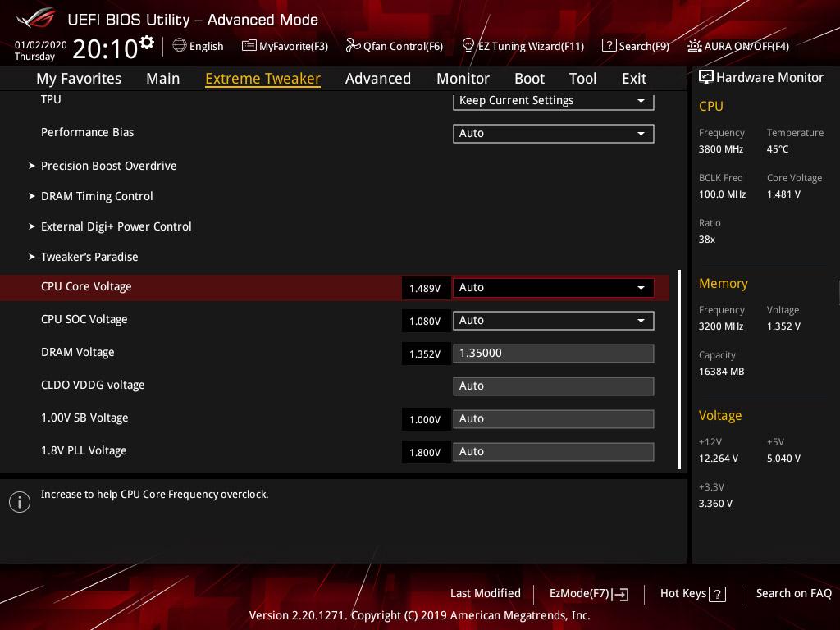Open Search on FAQ link

[x=794, y=594]
